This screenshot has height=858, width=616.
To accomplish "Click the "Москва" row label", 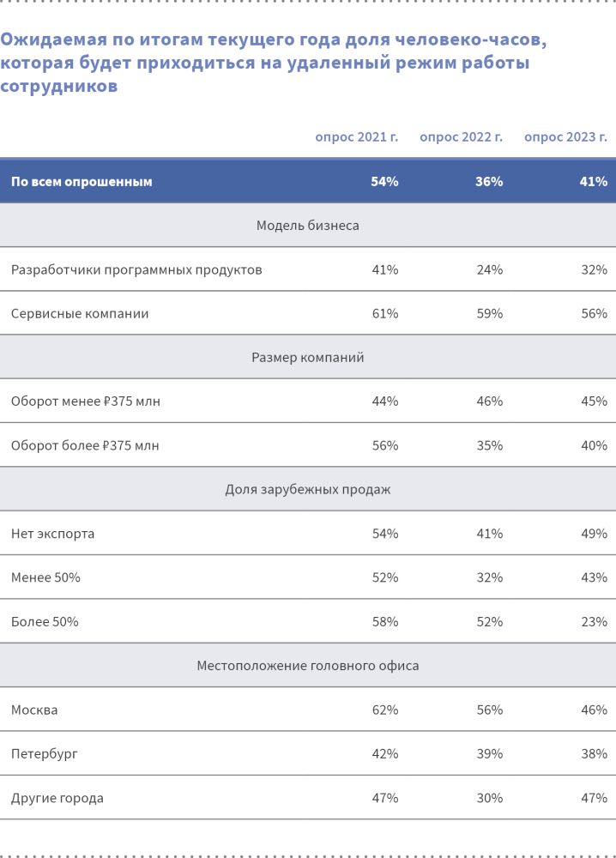I will [x=34, y=710].
